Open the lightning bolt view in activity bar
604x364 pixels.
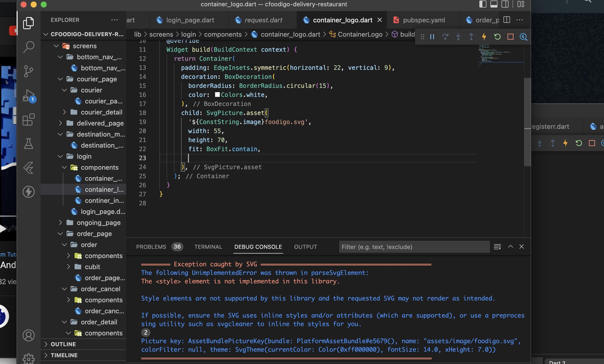pos(28,192)
